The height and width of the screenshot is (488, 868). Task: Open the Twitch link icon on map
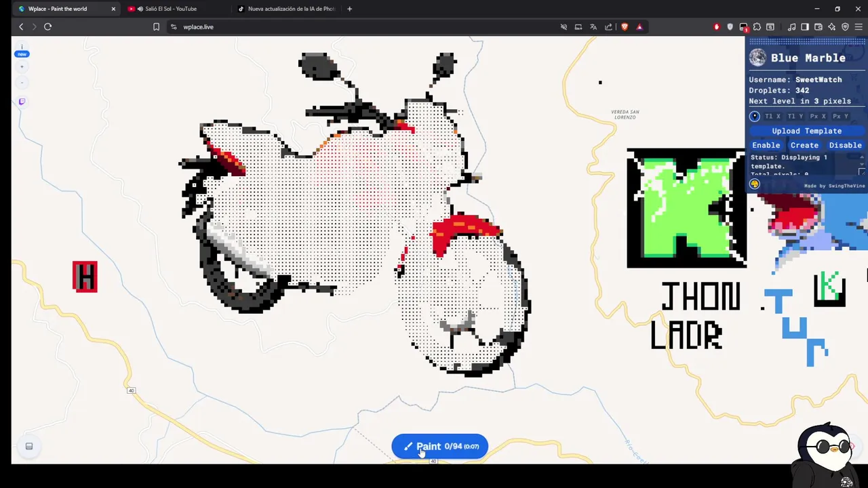pos(22,102)
